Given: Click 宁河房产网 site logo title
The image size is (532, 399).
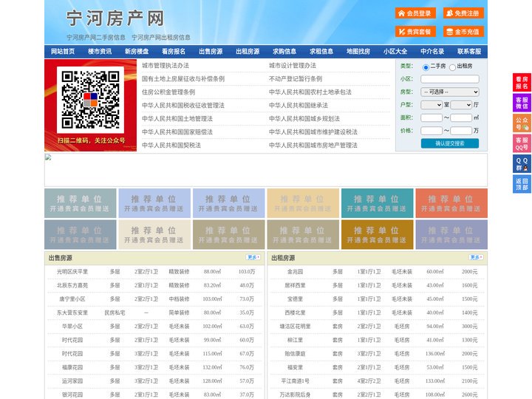Looking at the screenshot, I should [115, 18].
